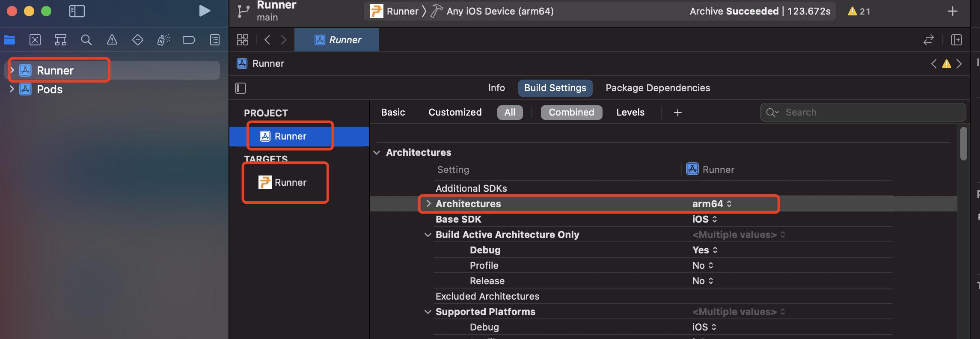Toggle the navigator sidebar visibility
Image resolution: width=980 pixels, height=339 pixels.
77,11
